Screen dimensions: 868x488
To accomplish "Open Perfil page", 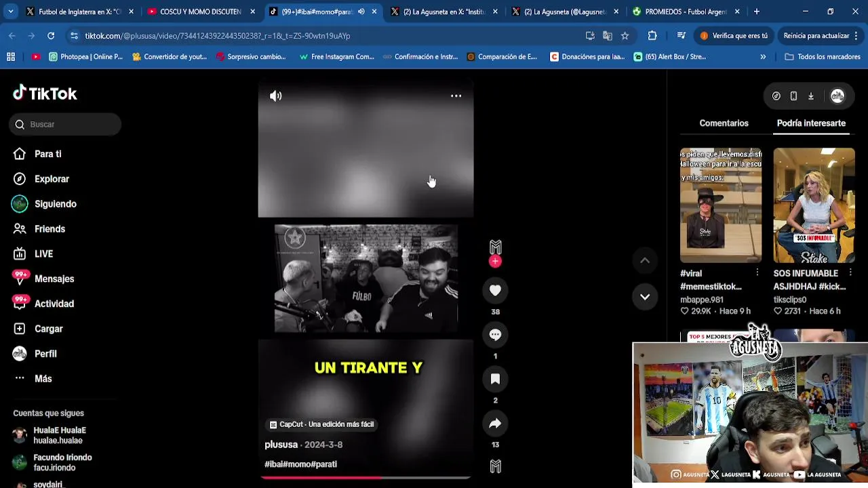I will pos(45,354).
